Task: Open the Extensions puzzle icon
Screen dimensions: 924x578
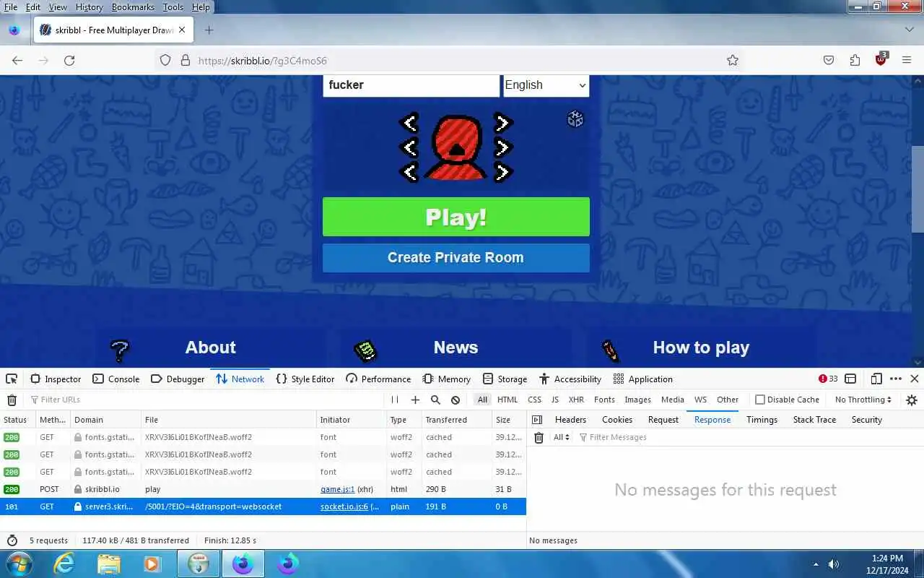Action: point(855,61)
